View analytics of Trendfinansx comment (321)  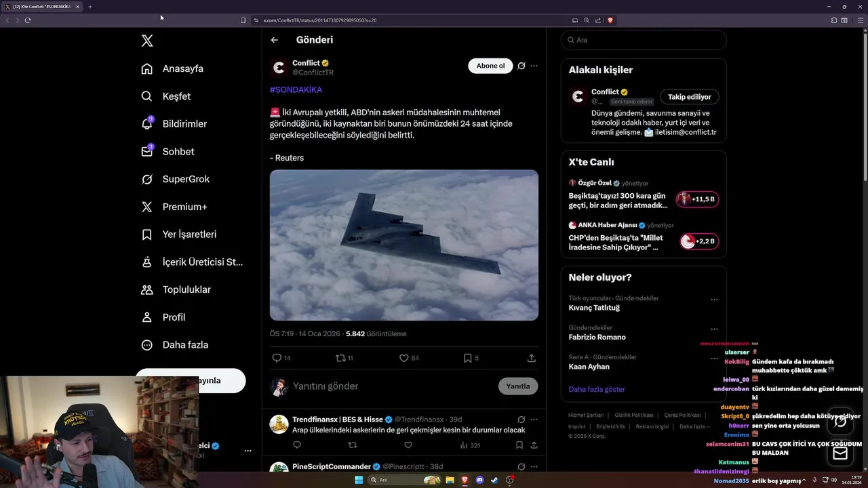(x=470, y=445)
